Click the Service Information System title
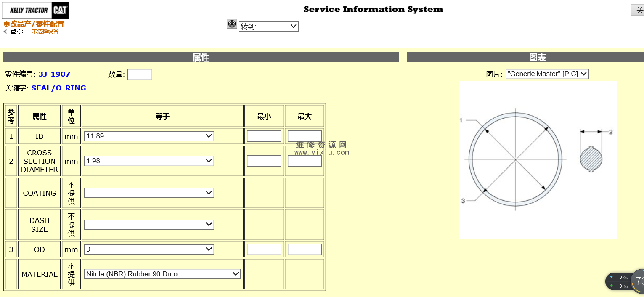 click(373, 9)
